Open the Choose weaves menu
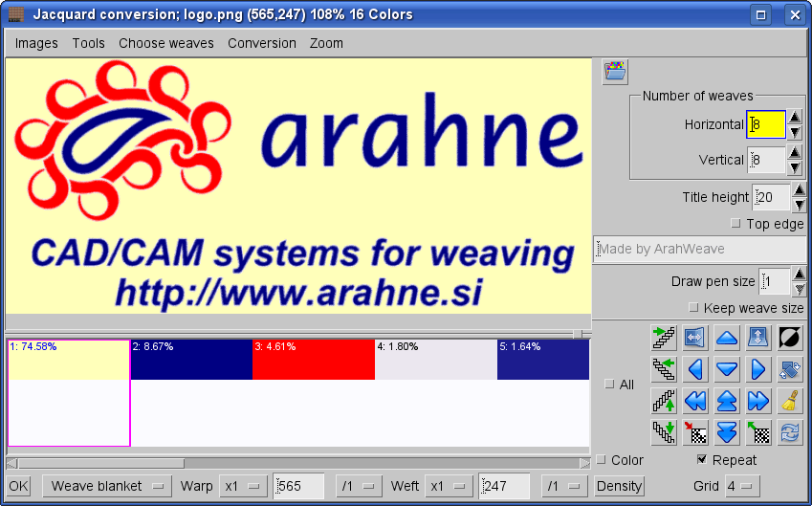 coord(166,43)
